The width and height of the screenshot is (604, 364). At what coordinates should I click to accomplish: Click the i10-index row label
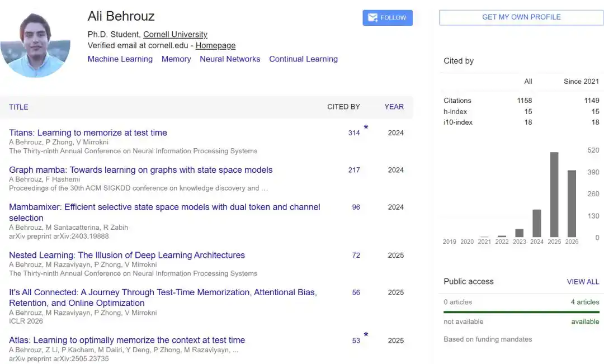point(457,122)
